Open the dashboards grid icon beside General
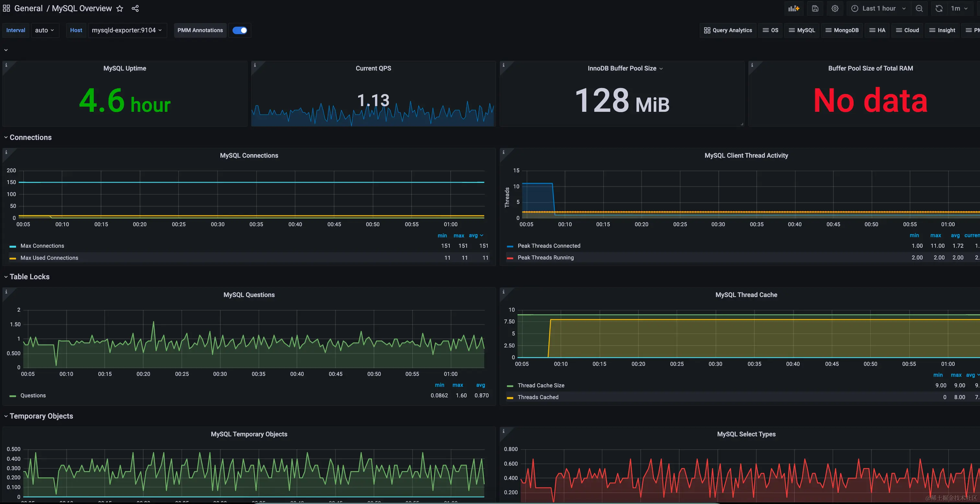Screen dimensions: 980x504 [6, 8]
